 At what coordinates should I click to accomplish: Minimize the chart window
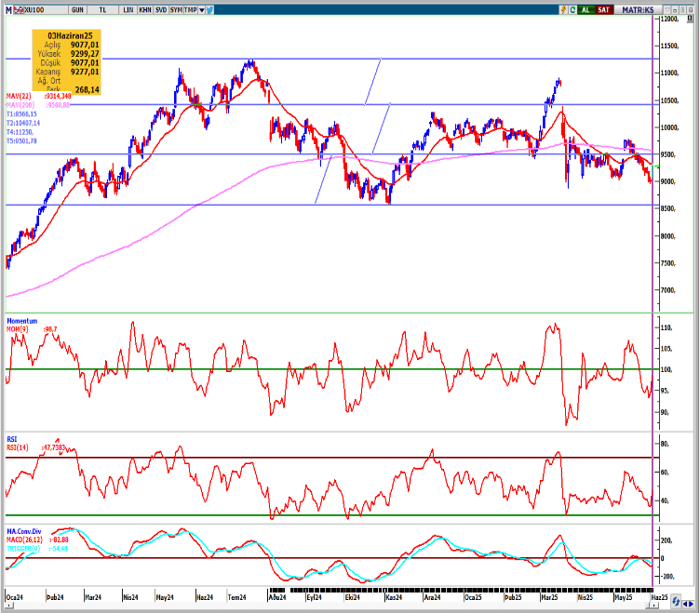[x=675, y=9]
